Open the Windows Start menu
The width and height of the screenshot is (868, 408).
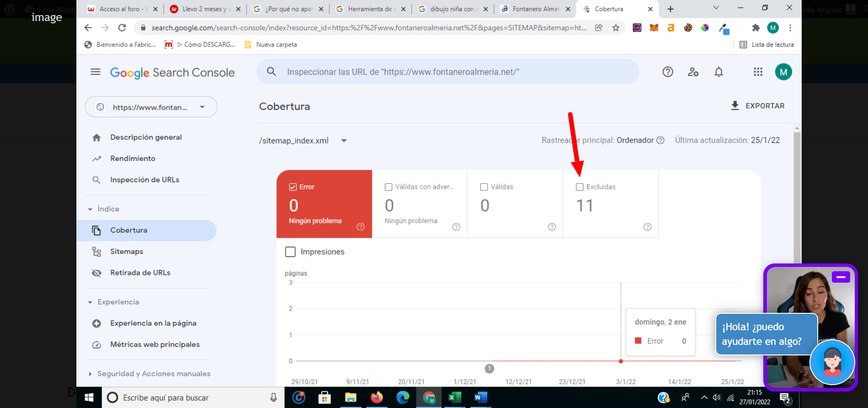click(x=89, y=397)
